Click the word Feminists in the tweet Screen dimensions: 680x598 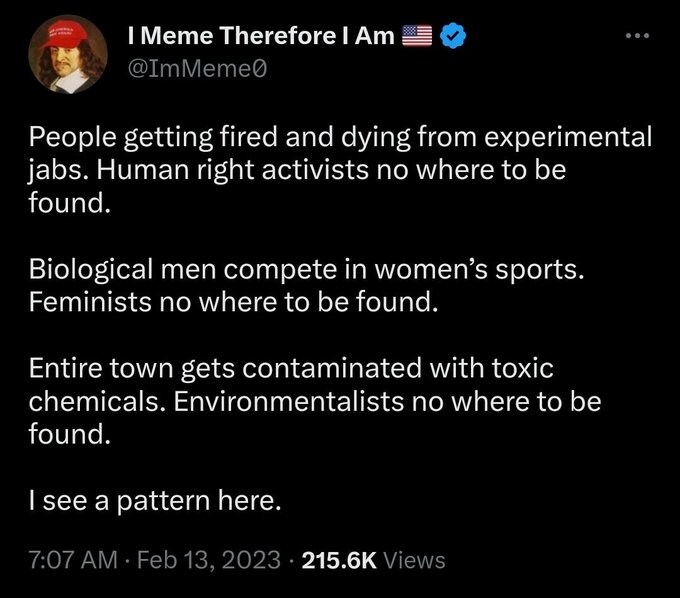point(90,302)
